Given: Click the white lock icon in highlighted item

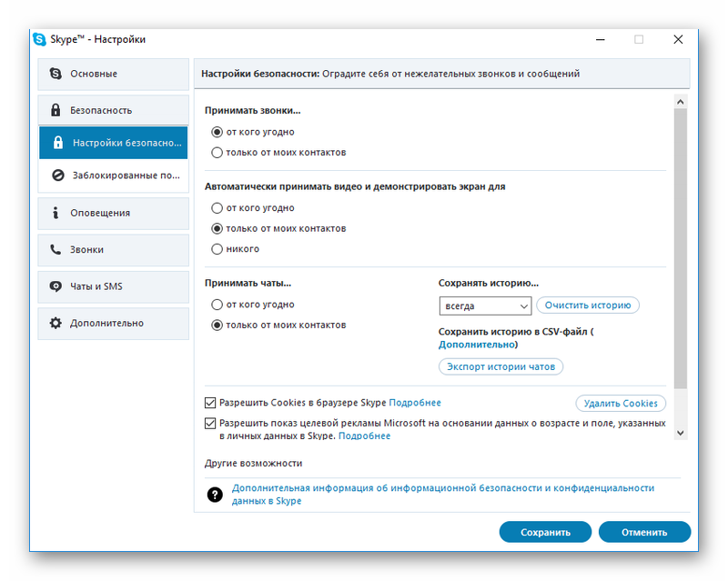Looking at the screenshot, I should click(x=58, y=143).
